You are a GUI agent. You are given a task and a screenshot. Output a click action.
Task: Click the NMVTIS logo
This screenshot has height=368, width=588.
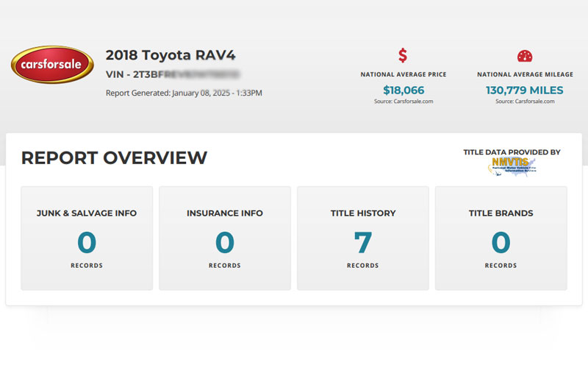[x=512, y=166]
